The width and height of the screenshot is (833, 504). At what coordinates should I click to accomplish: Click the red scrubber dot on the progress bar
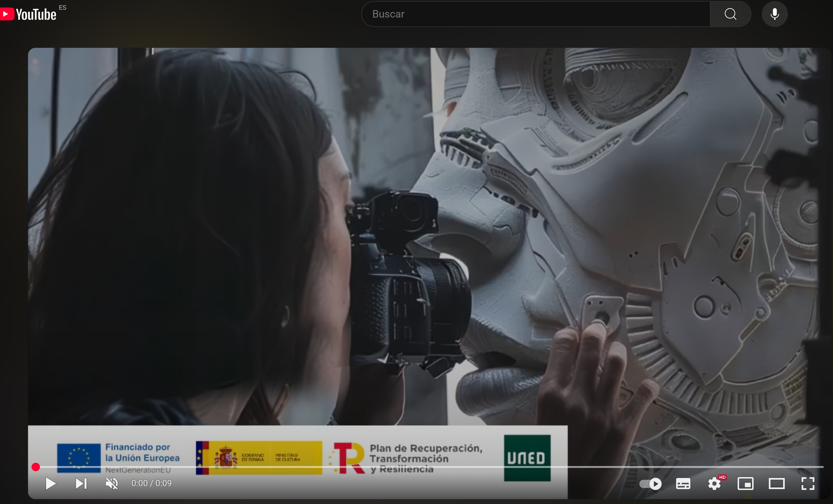click(x=36, y=467)
